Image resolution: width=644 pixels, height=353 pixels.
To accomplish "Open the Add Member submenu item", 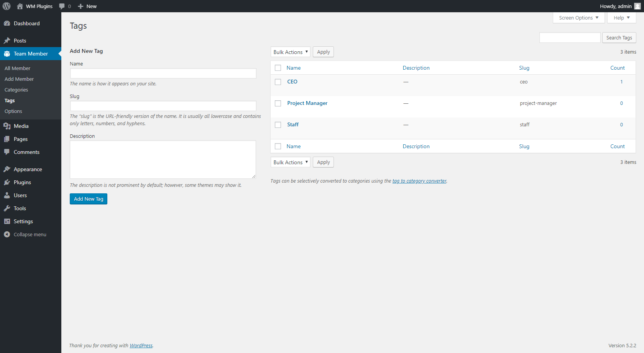I will click(19, 79).
